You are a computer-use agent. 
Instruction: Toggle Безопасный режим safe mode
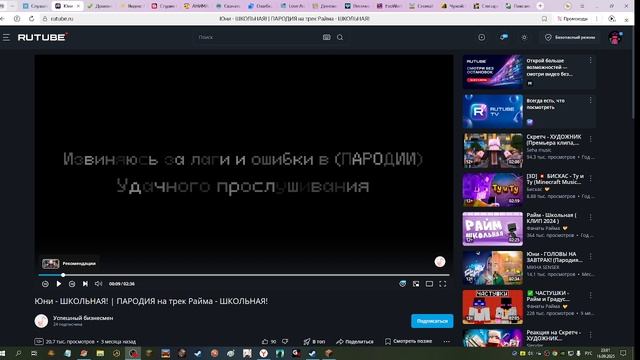pos(570,37)
